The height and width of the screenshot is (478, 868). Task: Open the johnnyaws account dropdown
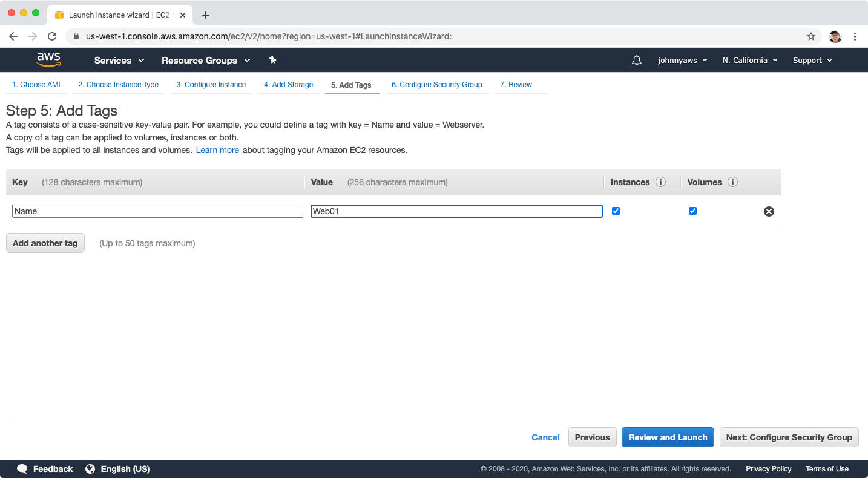(x=683, y=61)
